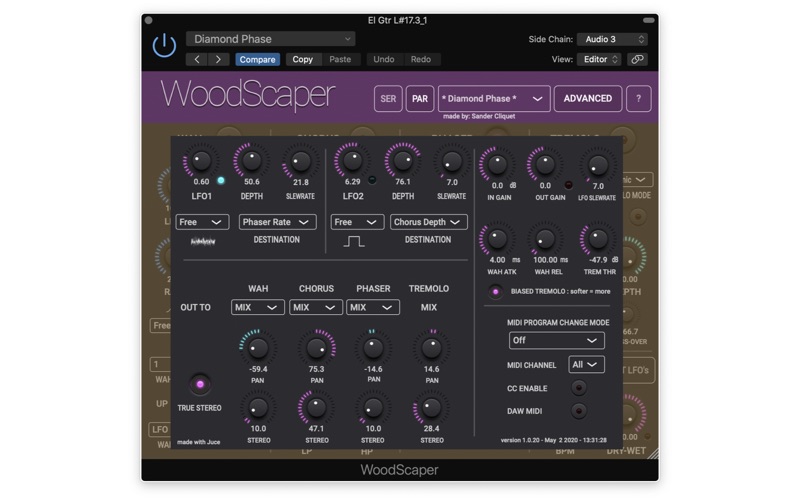This screenshot has width=800, height=500.
Task: Click the Compare button
Action: tap(258, 59)
